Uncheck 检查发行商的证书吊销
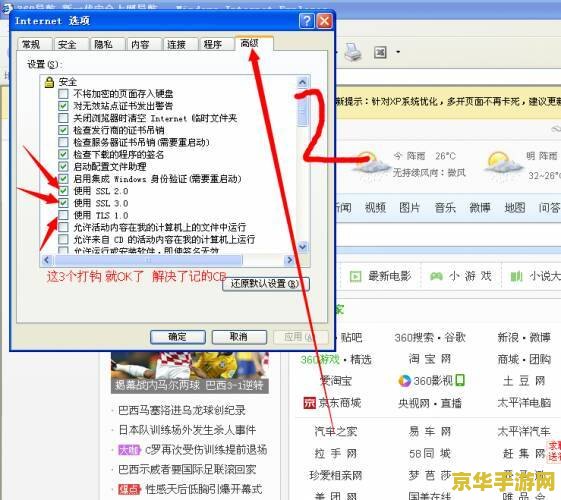 pos(63,130)
